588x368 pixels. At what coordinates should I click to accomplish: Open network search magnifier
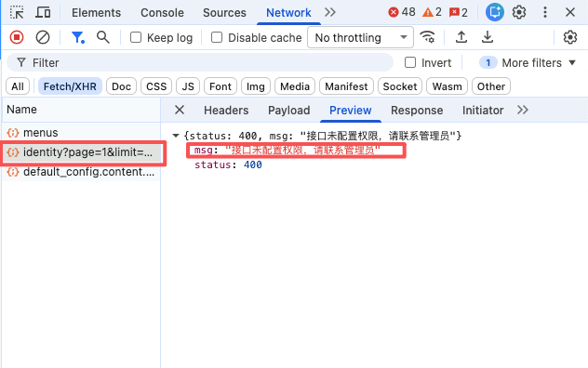pyautogui.click(x=102, y=37)
